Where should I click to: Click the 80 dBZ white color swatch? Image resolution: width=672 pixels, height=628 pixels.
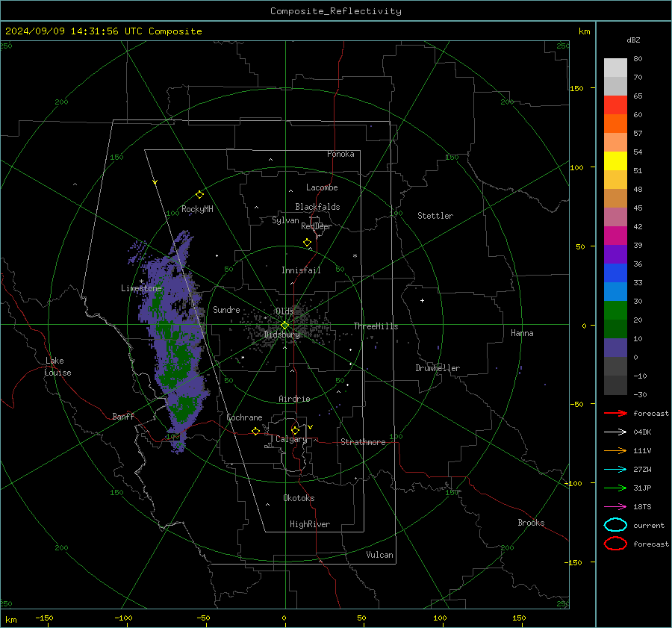pyautogui.click(x=615, y=67)
